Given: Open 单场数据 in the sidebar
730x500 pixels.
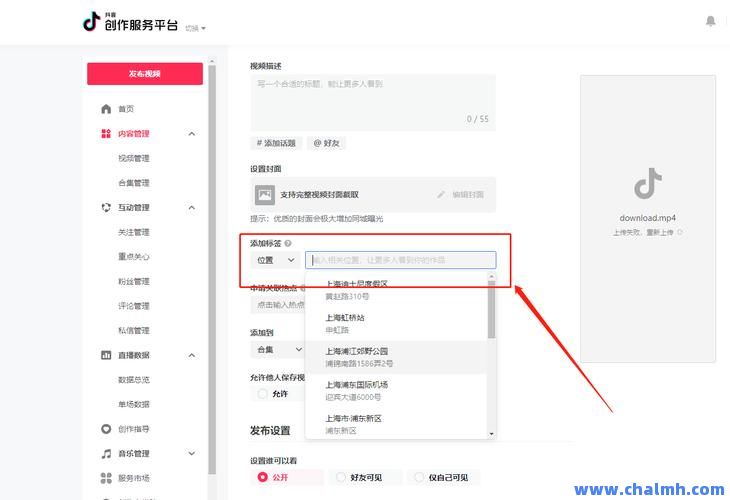Looking at the screenshot, I should [x=134, y=404].
